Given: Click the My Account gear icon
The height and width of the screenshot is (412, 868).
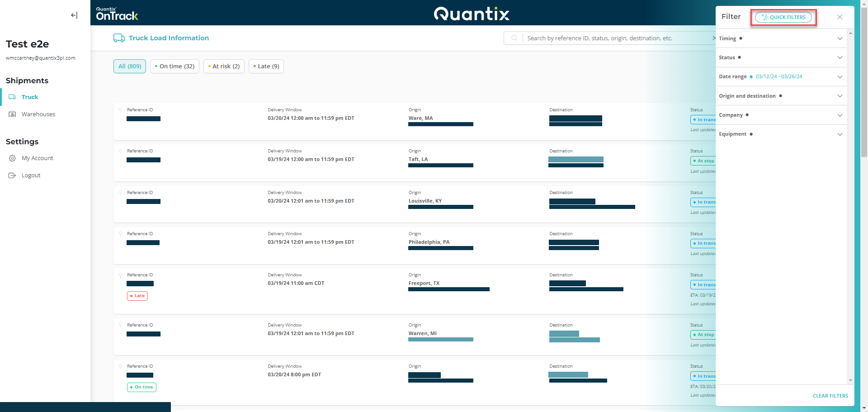Looking at the screenshot, I should coord(12,158).
